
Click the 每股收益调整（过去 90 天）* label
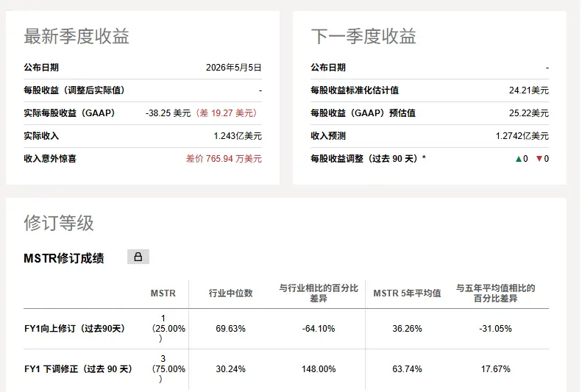(368, 159)
